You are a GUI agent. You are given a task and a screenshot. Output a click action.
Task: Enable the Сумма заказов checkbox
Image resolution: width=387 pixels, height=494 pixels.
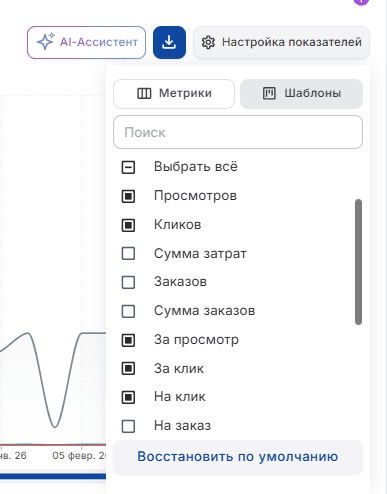(128, 311)
